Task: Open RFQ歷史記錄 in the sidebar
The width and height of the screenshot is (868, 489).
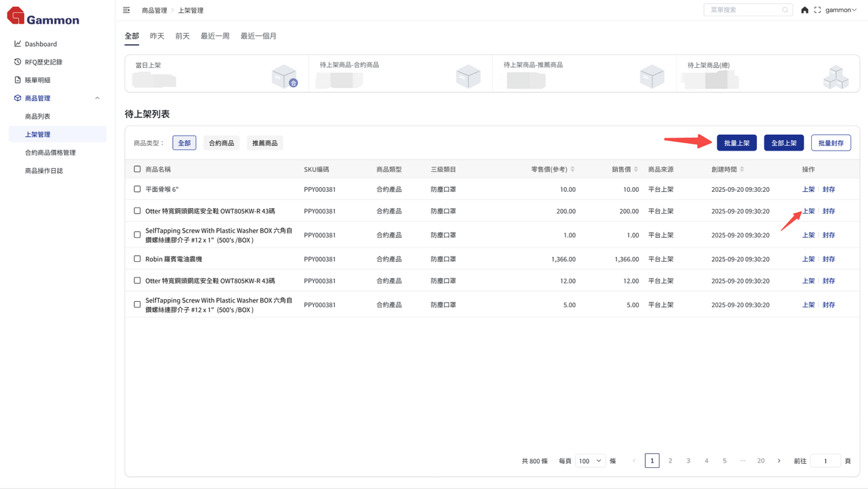Action: [x=43, y=62]
